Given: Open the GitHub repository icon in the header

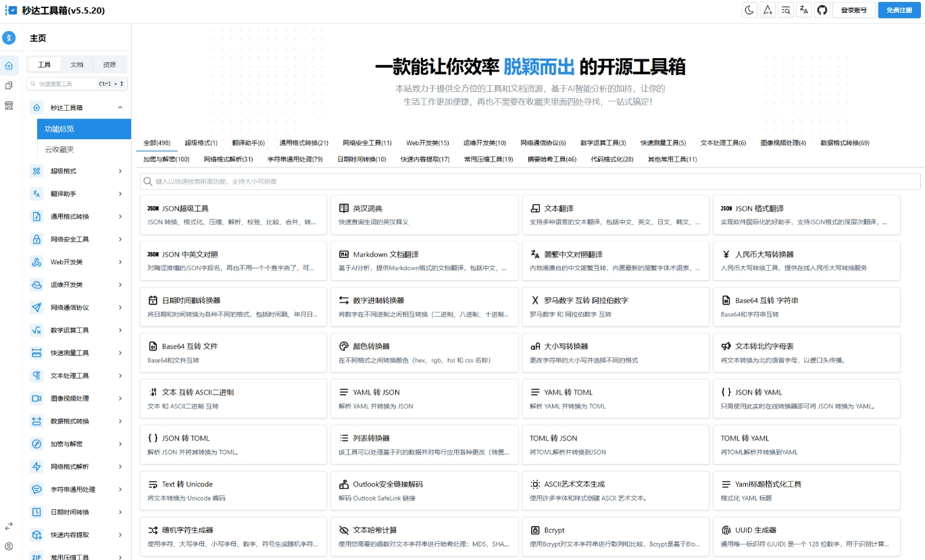Looking at the screenshot, I should [x=822, y=10].
